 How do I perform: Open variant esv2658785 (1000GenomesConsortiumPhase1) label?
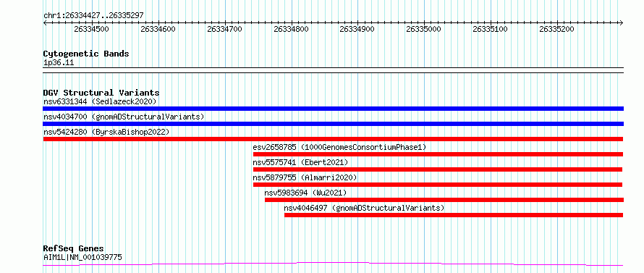(339, 147)
